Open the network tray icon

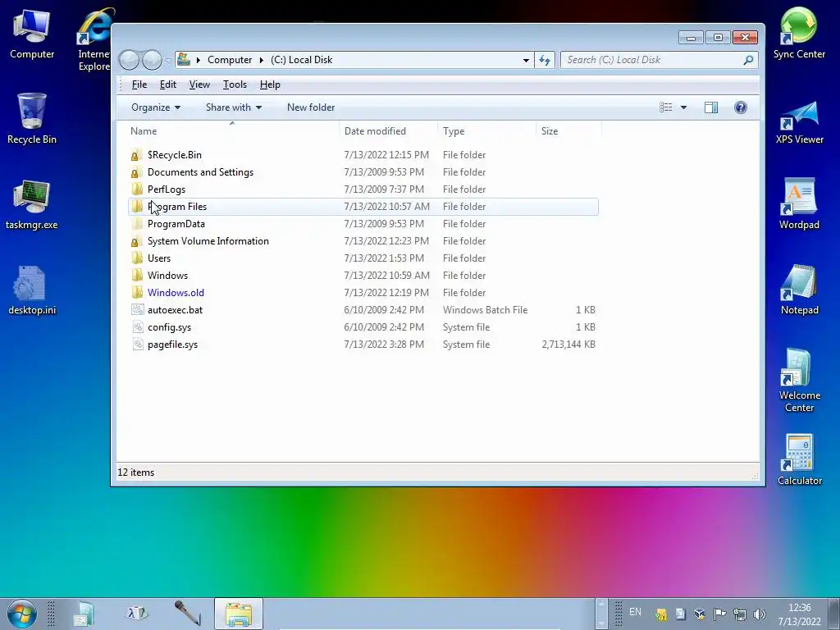[740, 614]
